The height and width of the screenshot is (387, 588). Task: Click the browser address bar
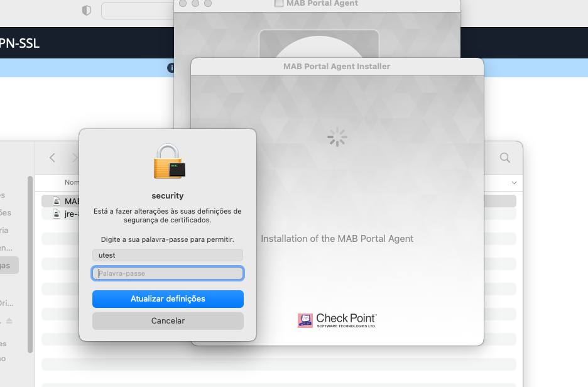tap(138, 11)
